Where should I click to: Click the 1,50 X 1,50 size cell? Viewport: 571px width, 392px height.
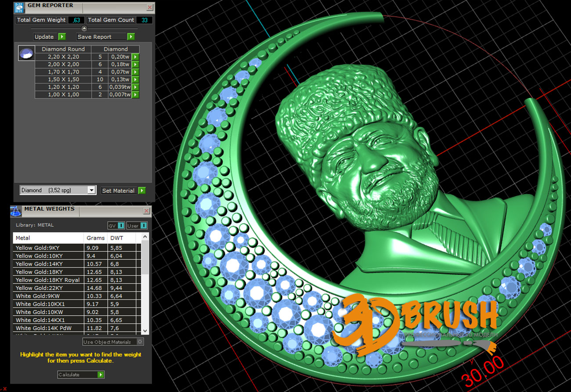coord(63,79)
